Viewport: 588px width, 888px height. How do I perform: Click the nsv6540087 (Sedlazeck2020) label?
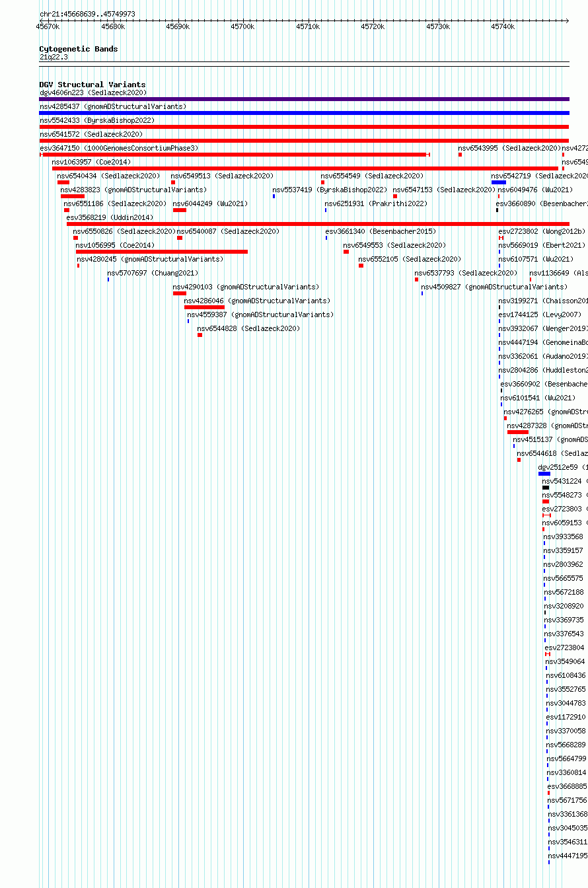(x=228, y=231)
